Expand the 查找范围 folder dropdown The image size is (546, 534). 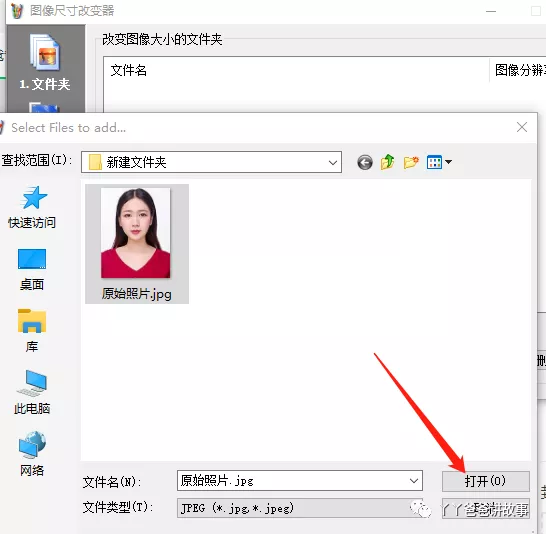click(x=333, y=163)
